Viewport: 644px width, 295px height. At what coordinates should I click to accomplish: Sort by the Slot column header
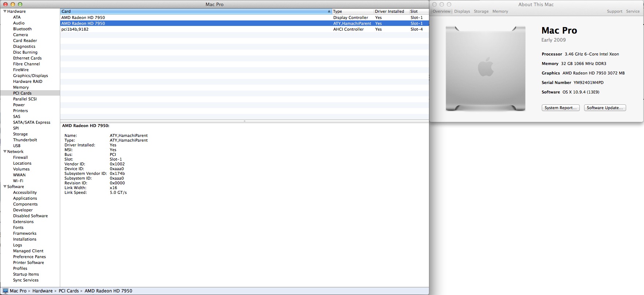point(419,11)
